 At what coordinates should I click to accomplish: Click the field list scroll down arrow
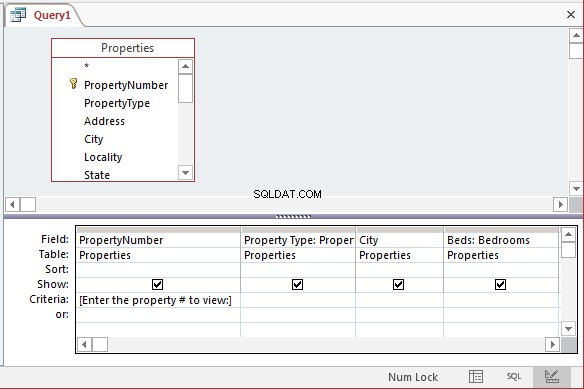tap(185, 173)
